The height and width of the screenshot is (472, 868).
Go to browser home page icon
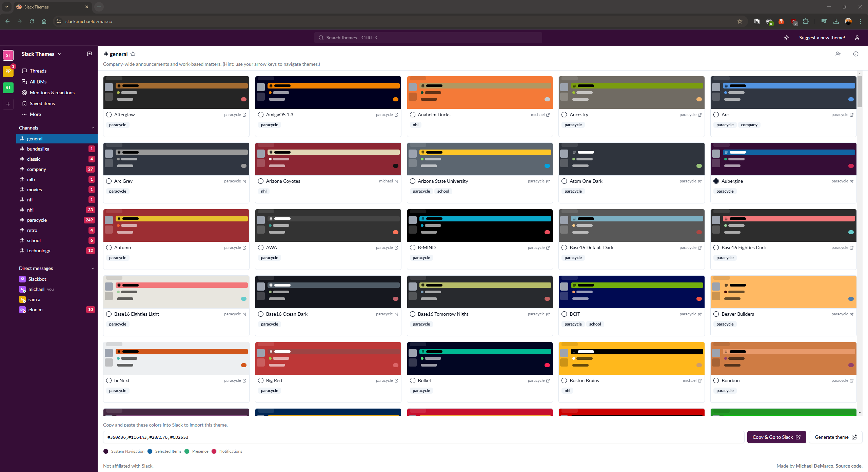tap(44, 21)
